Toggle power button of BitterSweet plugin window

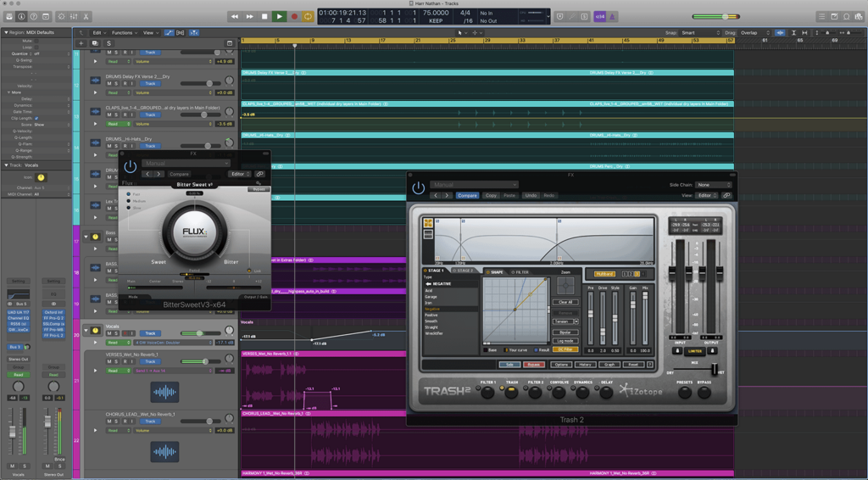tap(130, 167)
